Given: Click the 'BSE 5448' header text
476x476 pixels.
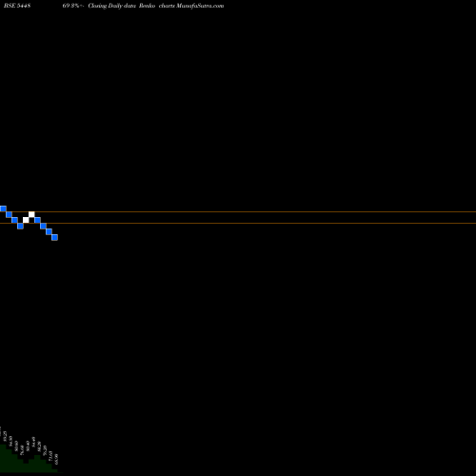Looking at the screenshot, I should click(17, 6).
